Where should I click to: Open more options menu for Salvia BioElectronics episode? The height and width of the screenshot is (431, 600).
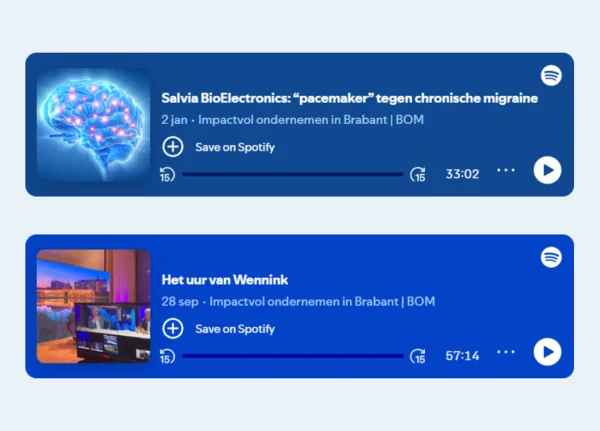coord(506,170)
